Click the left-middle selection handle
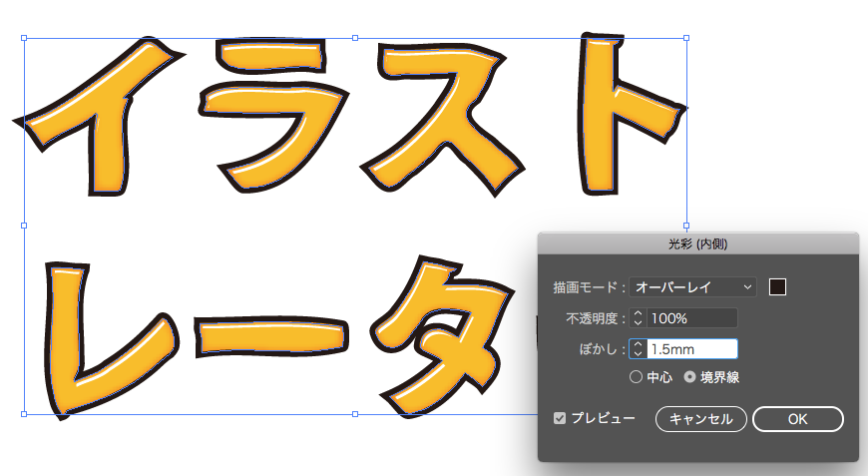868x476 pixels. coord(24,226)
